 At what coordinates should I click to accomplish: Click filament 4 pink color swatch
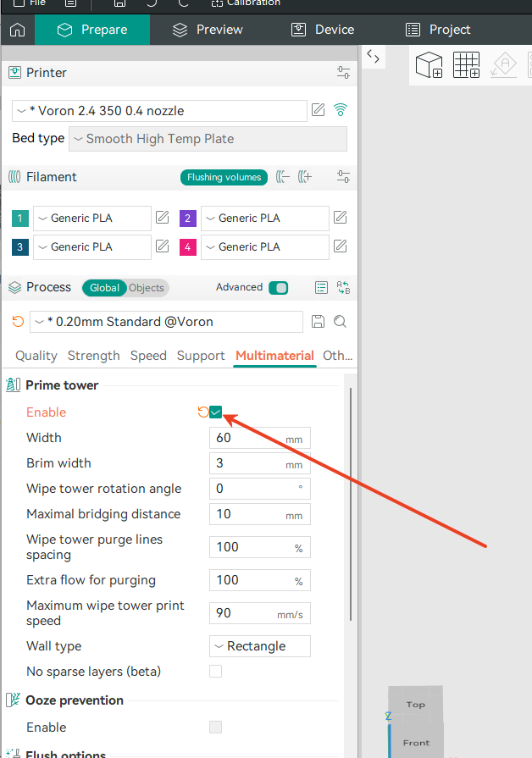click(188, 247)
